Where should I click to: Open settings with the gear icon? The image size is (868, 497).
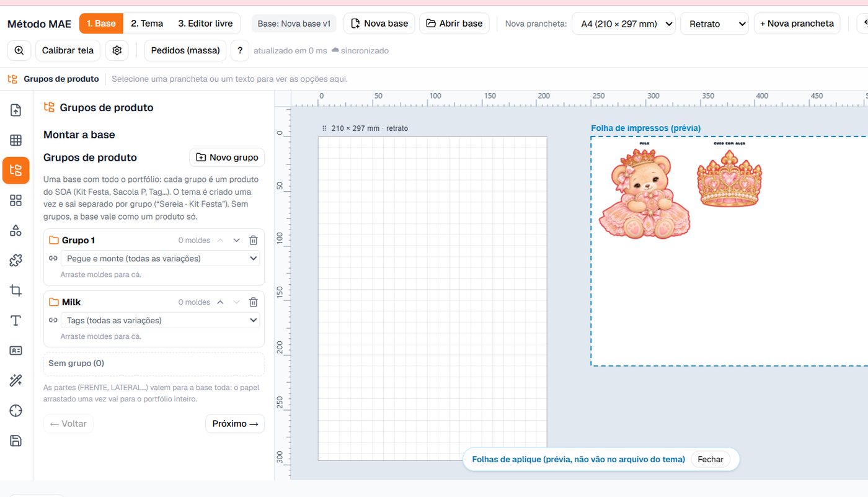point(117,50)
